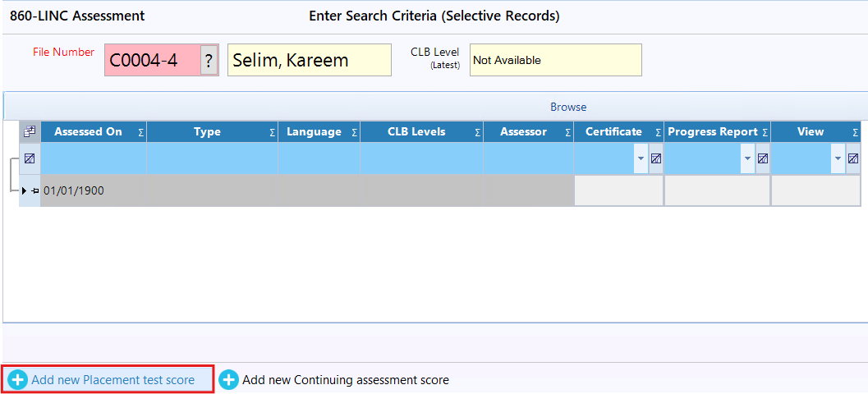Click the CLB Level Not Available field
868x394 pixels.
tap(556, 60)
